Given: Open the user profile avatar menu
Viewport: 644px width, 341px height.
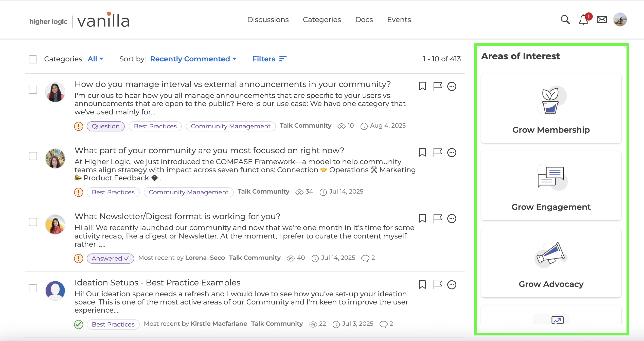Looking at the screenshot, I should (620, 20).
